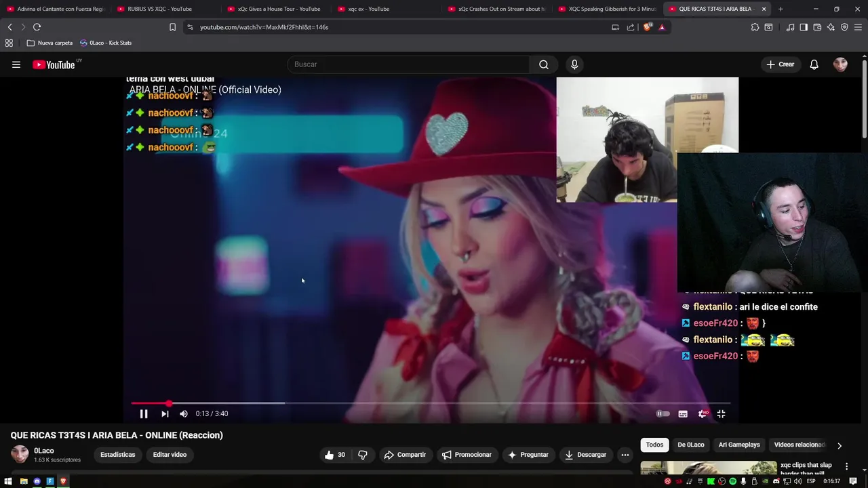Viewport: 868px width, 488px height.
Task: Open Discord from the taskbar
Action: 37,481
